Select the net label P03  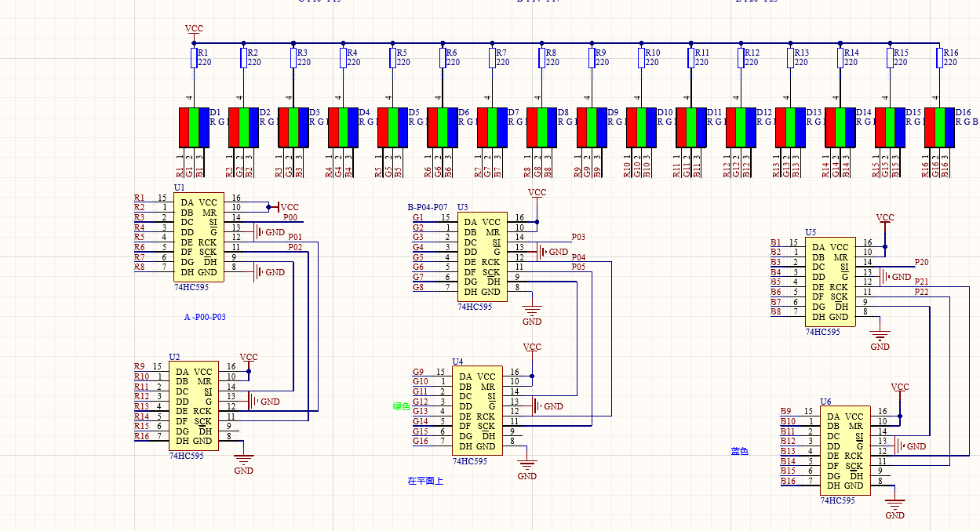coord(578,237)
